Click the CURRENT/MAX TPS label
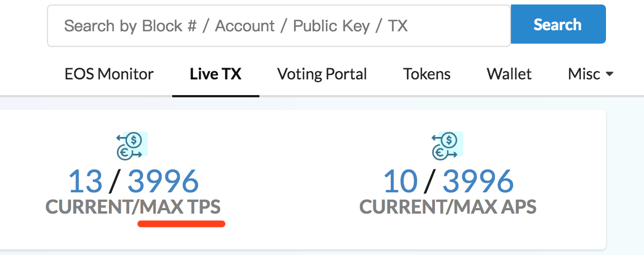Viewport: 644px width, 255px height. click(x=133, y=207)
